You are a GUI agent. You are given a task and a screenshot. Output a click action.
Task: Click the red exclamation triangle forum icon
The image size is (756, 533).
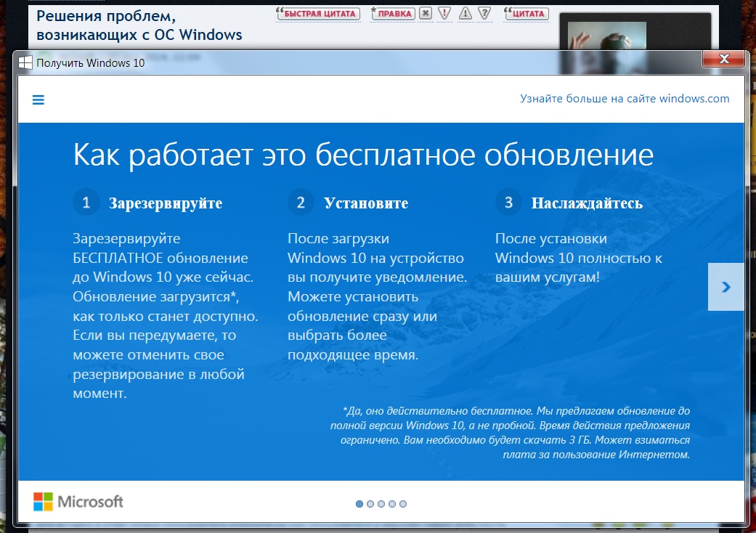[x=445, y=13]
